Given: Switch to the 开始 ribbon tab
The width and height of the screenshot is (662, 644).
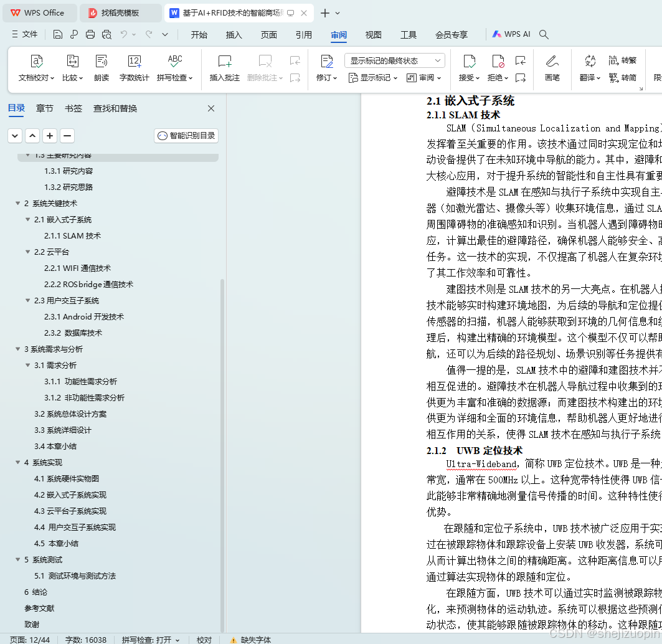Looking at the screenshot, I should (199, 35).
